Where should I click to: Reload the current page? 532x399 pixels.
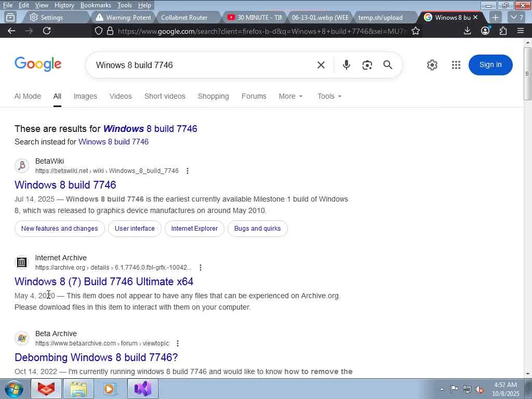point(47,31)
